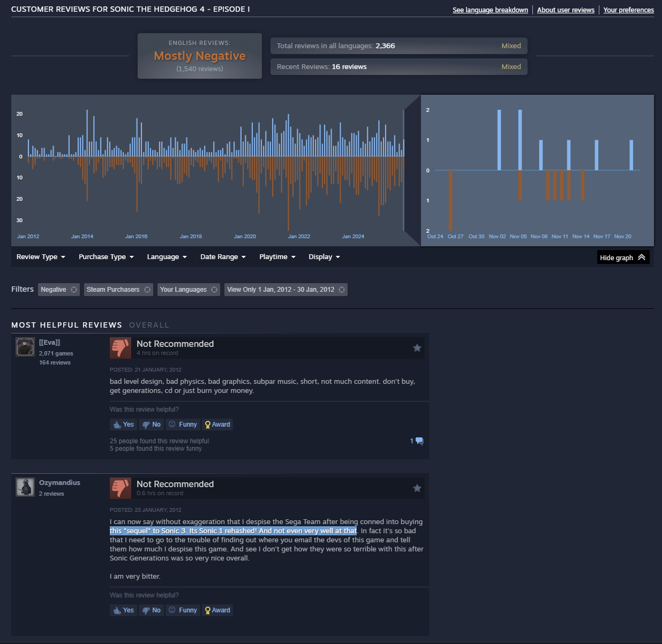Screen dimensions: 662x644
Task: Click the 'POSTED: 23 JANUARY, 2012' date text
Action: pyautogui.click(x=146, y=510)
